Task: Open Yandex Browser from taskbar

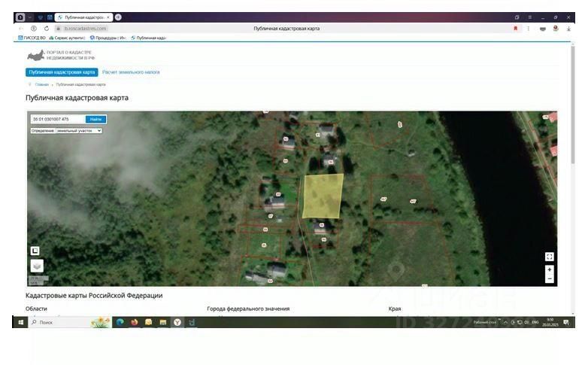Action: coord(177,322)
